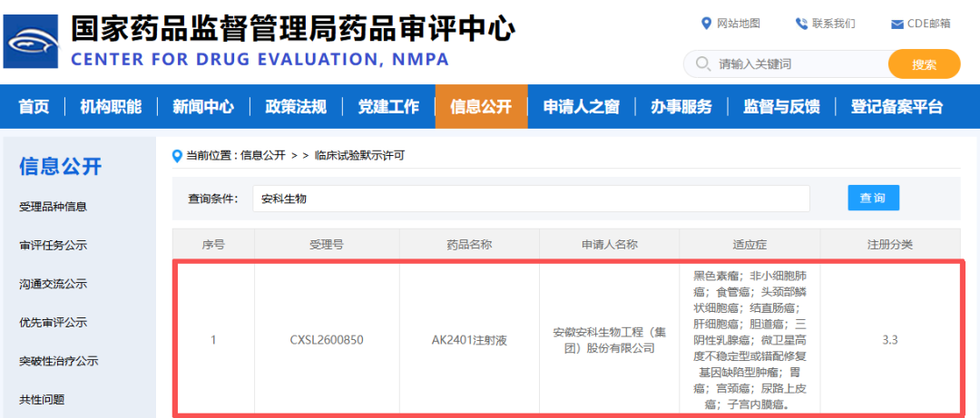Click the 申请人名称 column header
This screenshot has height=418, width=980.
(610, 244)
